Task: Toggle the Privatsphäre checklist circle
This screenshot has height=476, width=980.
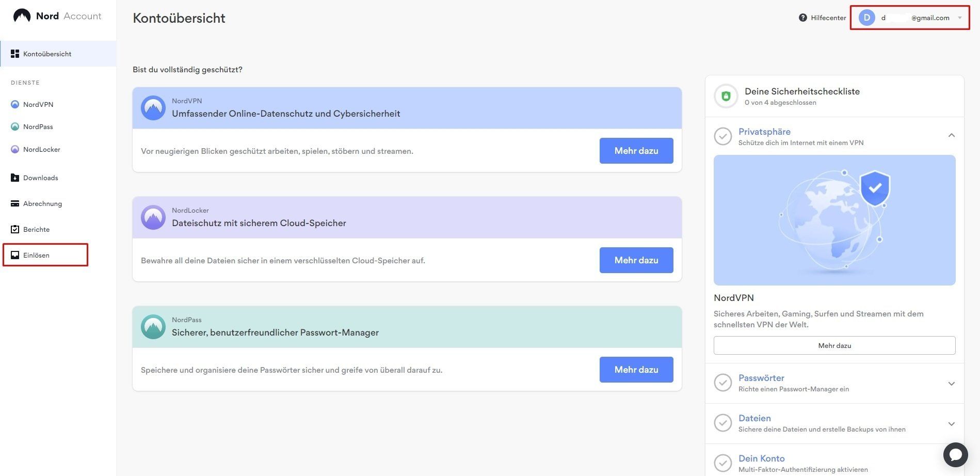Action: tap(722, 136)
